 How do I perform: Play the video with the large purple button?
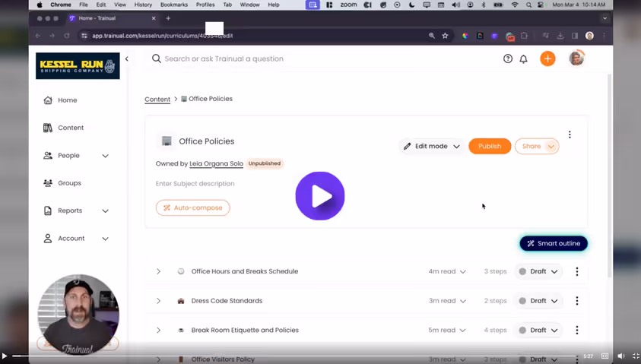(x=319, y=196)
